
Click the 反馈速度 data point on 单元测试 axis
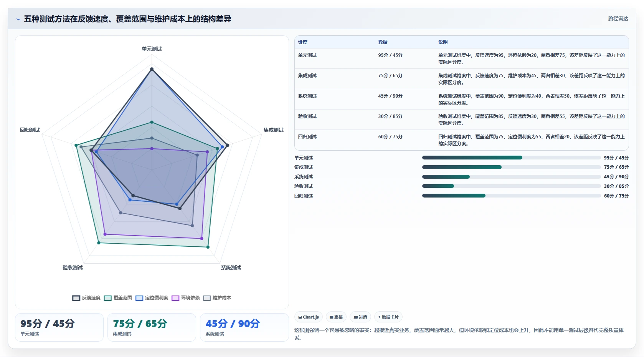click(x=152, y=69)
